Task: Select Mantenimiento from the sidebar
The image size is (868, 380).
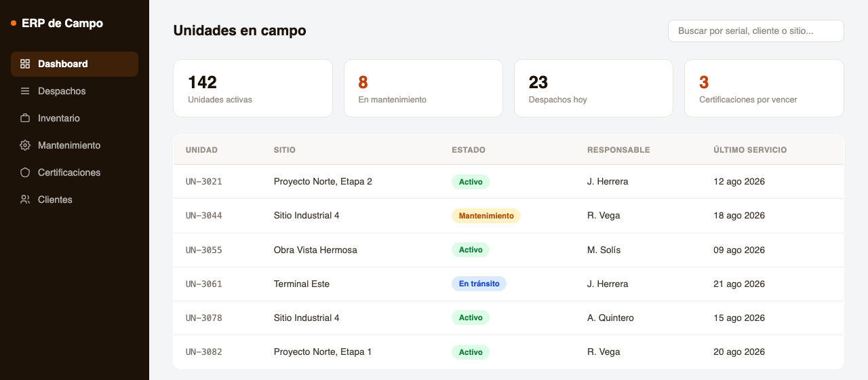Action: click(x=75, y=145)
